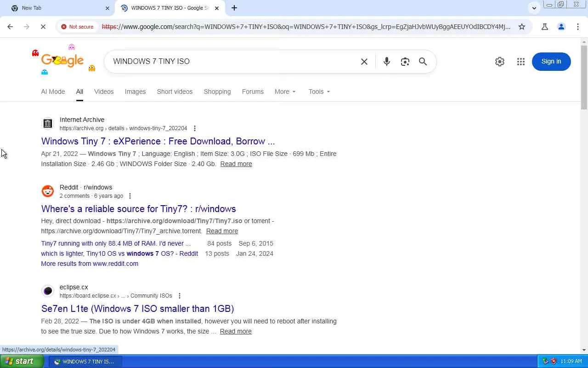Open a new browser tab
The image size is (588, 368).
(234, 8)
